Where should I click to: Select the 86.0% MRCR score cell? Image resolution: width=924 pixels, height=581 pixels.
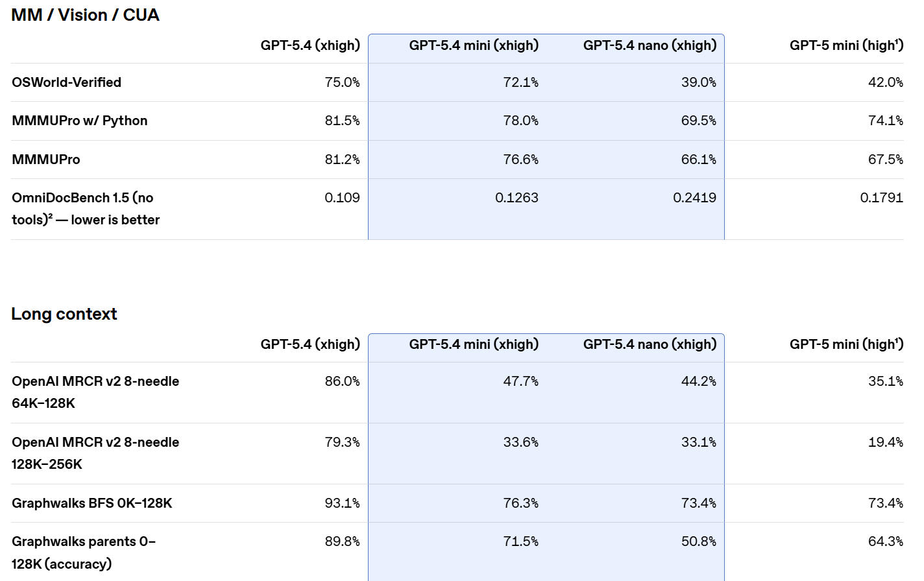pyautogui.click(x=342, y=381)
